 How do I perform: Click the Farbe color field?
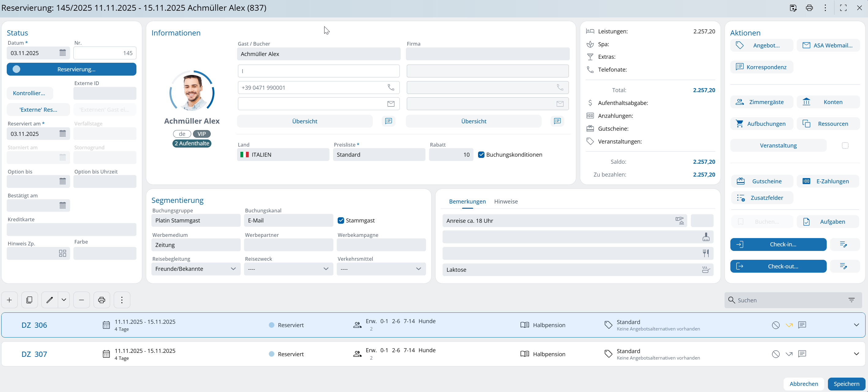[x=105, y=253]
